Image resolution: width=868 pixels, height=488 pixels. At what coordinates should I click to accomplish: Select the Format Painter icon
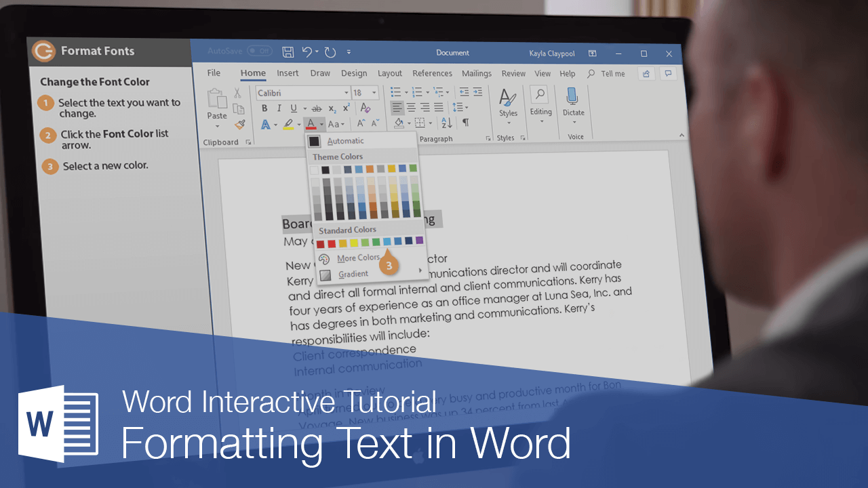pyautogui.click(x=239, y=123)
